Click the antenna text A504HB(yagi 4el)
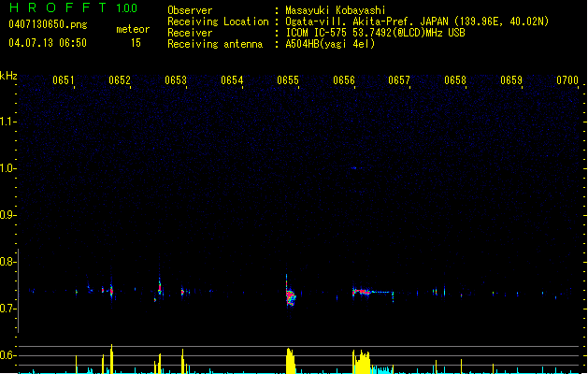The width and height of the screenshot is (588, 374). [330, 44]
